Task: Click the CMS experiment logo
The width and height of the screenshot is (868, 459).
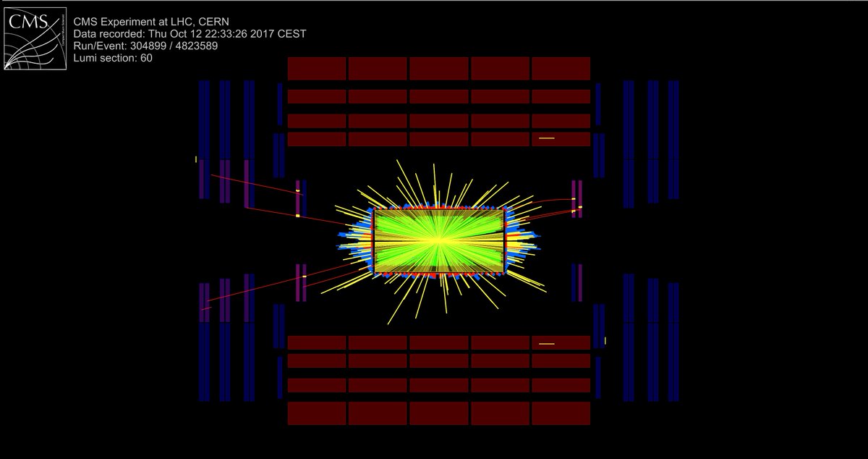Action: [35, 38]
